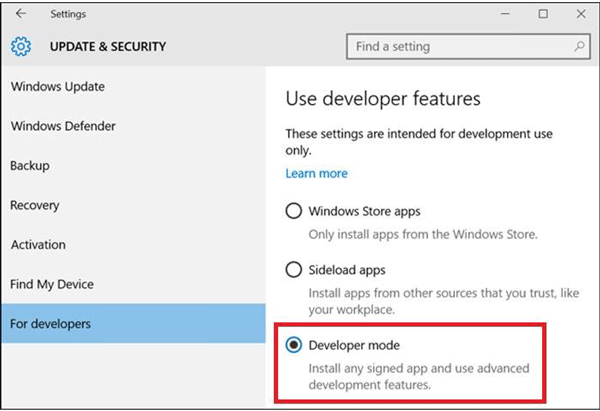Click text 'Only install apps from the Windows Store.'
Screen dimensions: 600x411
click(x=423, y=234)
